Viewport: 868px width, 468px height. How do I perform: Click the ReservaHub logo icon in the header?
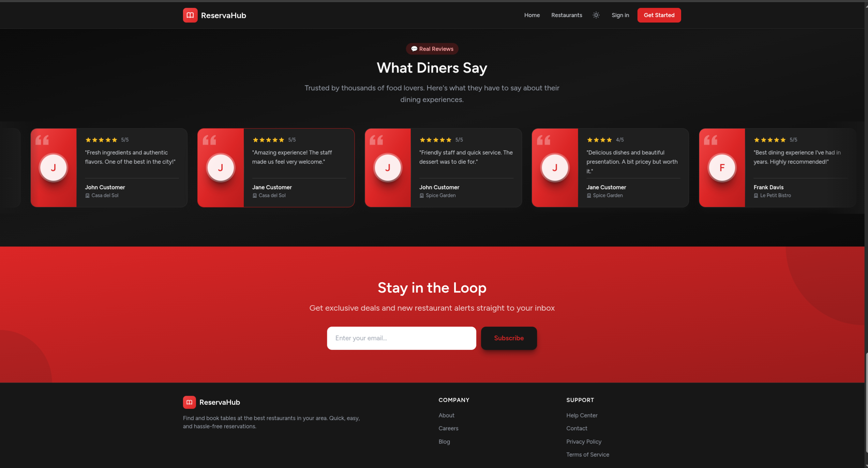[x=190, y=15]
